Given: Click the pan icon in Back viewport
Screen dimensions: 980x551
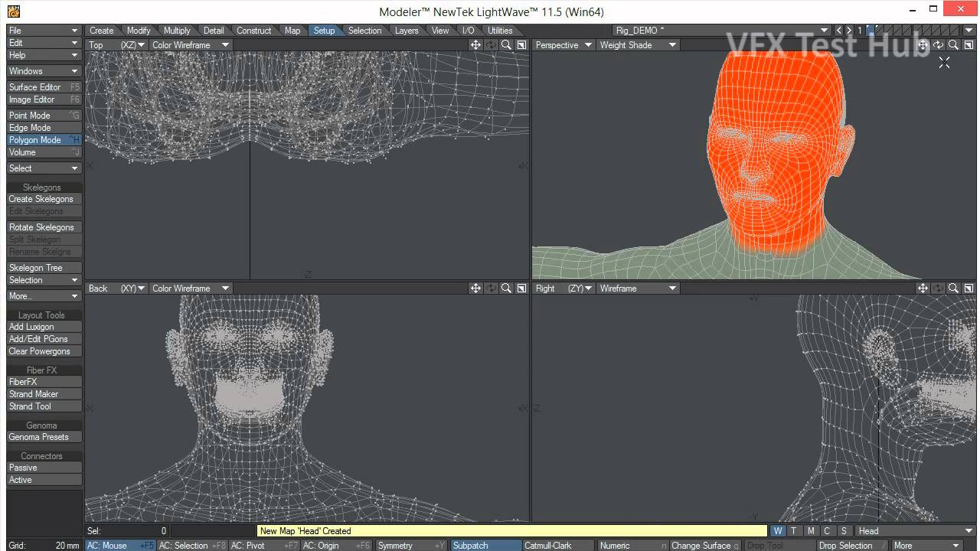Looking at the screenshot, I should tap(475, 289).
